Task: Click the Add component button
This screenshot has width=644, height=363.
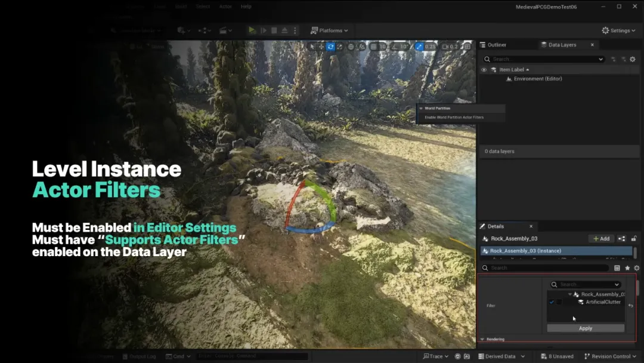Action: click(x=601, y=238)
